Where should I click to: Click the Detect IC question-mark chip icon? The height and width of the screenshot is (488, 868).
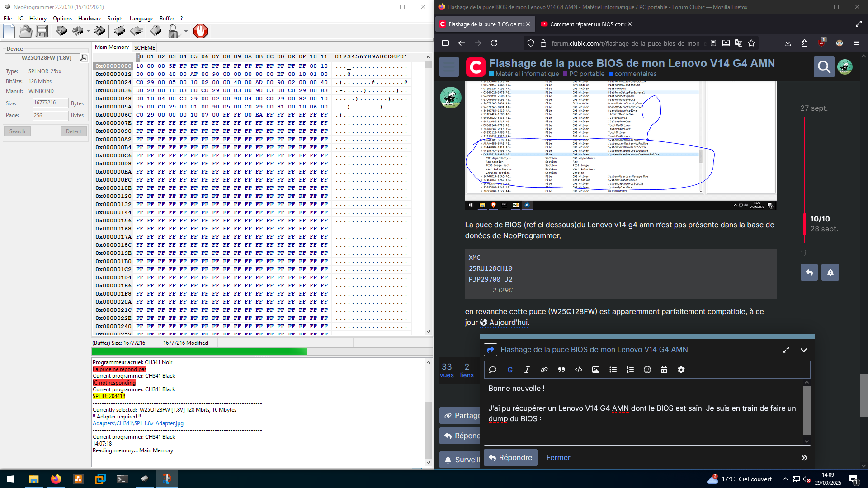pos(156,31)
